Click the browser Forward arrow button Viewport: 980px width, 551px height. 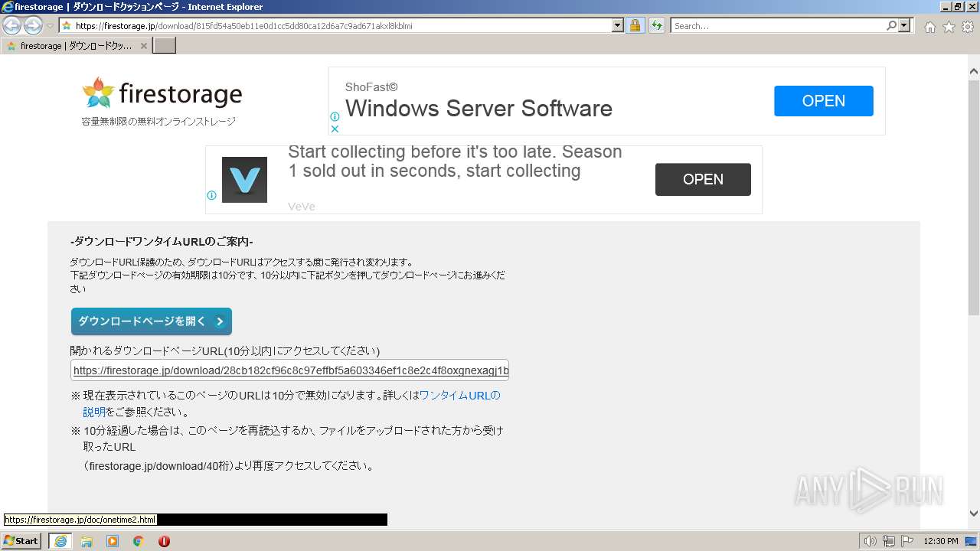click(33, 25)
